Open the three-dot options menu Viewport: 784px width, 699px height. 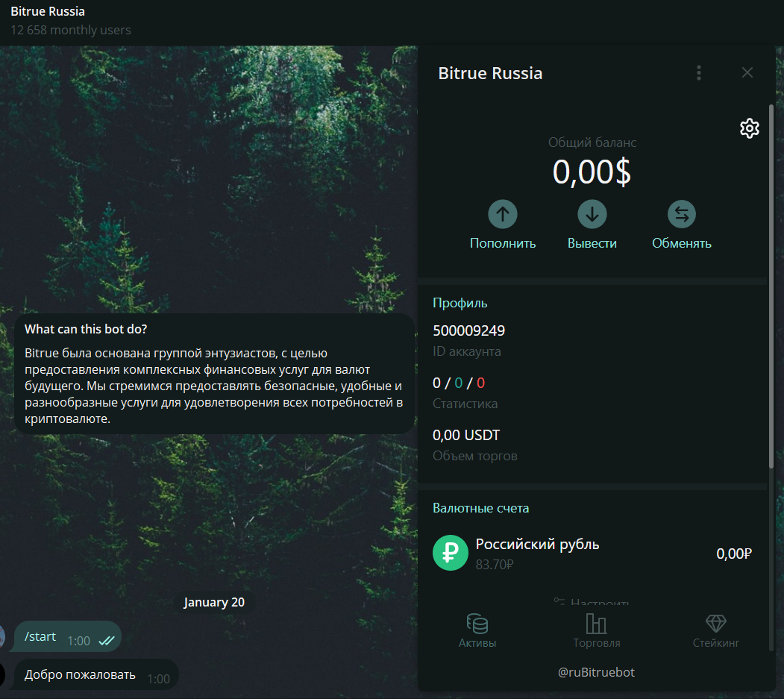699,72
